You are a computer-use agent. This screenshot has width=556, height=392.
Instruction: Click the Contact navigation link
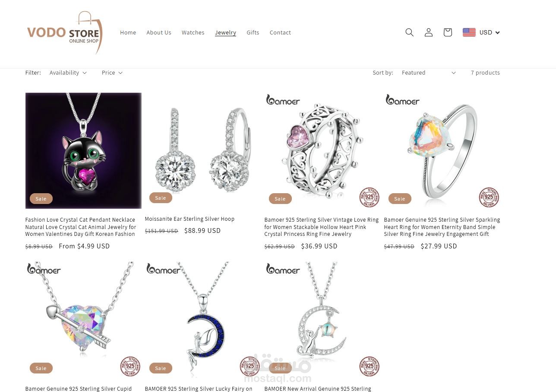tap(280, 32)
